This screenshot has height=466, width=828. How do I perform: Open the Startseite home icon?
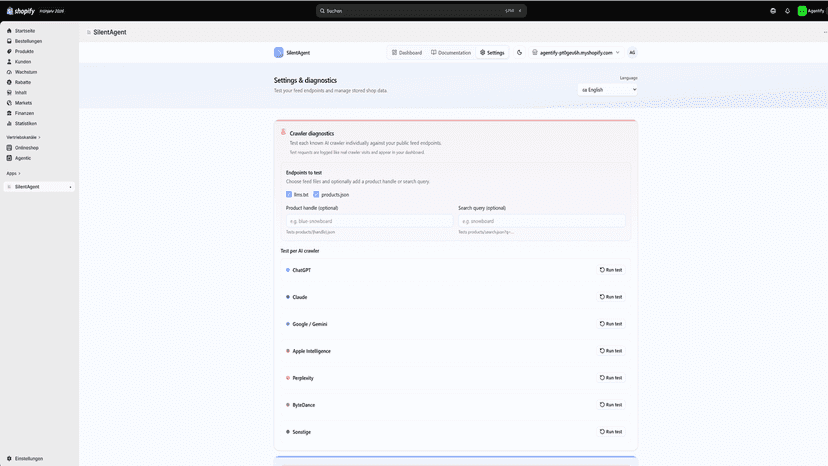[x=9, y=31]
